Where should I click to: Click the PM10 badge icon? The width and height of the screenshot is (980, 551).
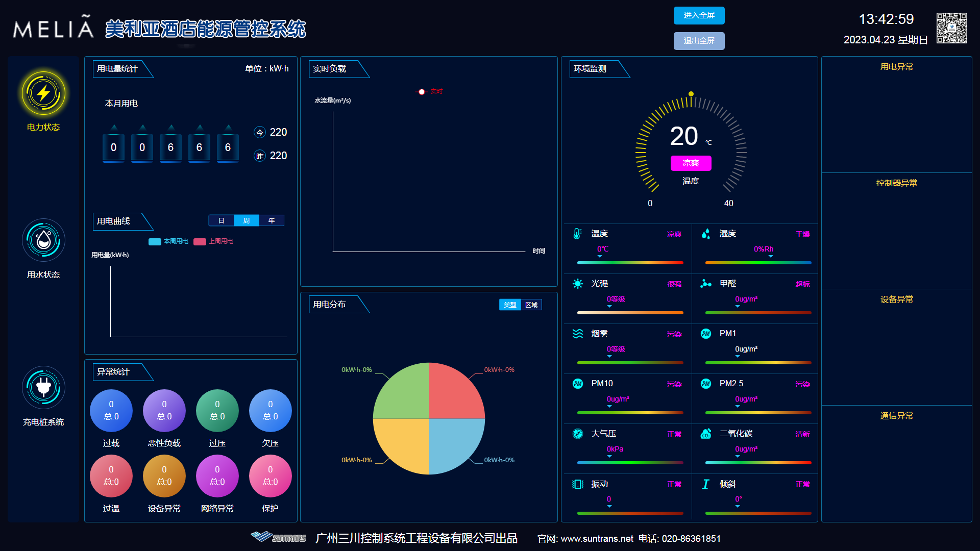coord(578,384)
